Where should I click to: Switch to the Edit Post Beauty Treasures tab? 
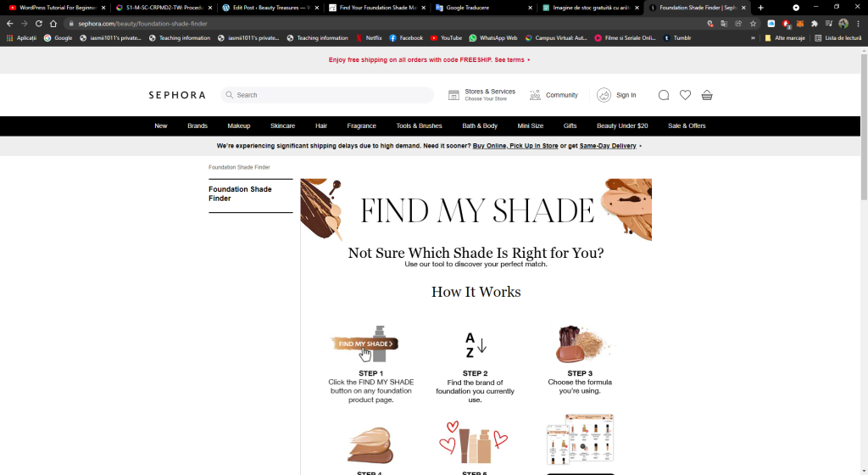[270, 8]
